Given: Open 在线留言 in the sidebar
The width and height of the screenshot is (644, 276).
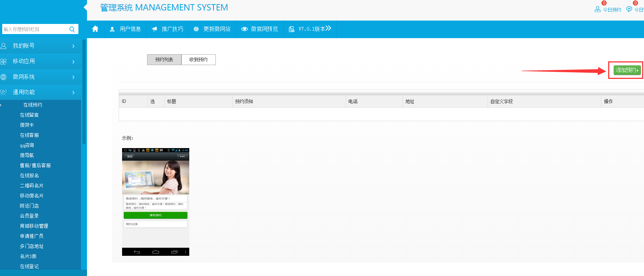Looking at the screenshot, I should tap(29, 115).
